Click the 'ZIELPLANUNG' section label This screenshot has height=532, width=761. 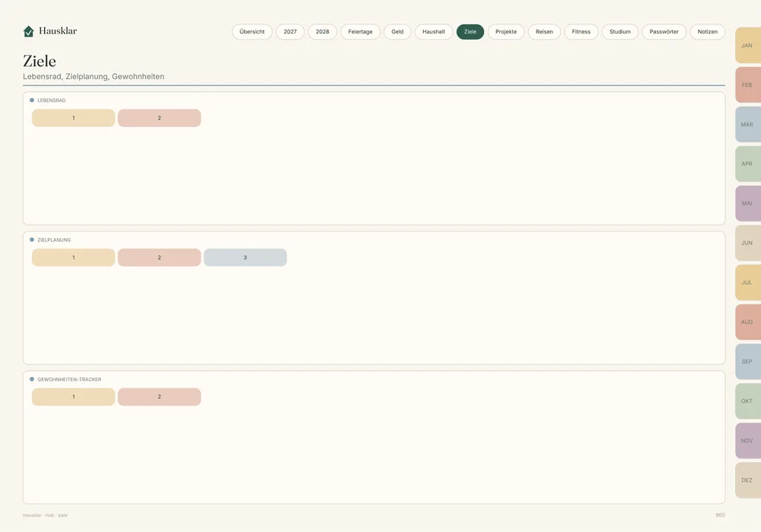54,240
